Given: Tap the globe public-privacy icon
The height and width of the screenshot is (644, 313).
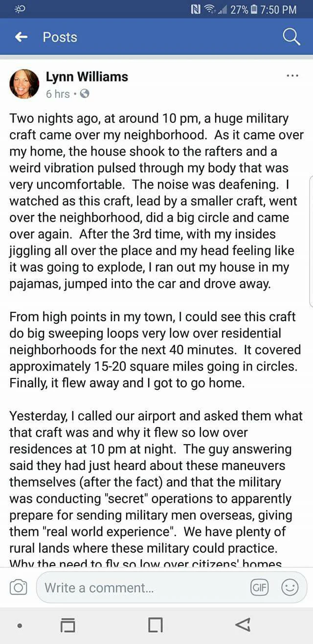Looking at the screenshot, I should [85, 94].
